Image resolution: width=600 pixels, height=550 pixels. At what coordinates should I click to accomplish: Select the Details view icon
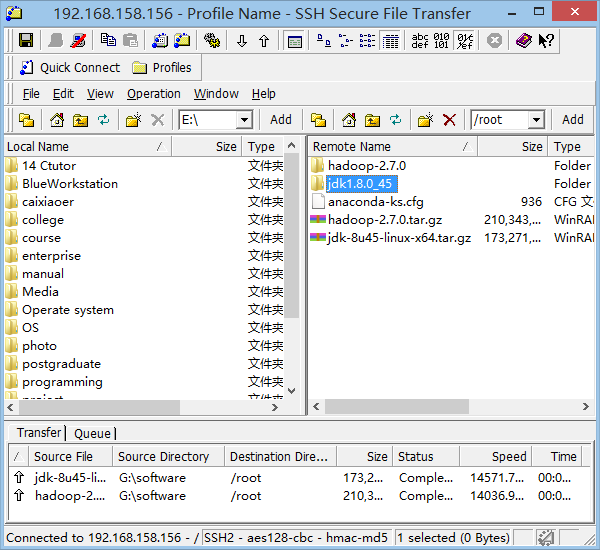coord(390,41)
